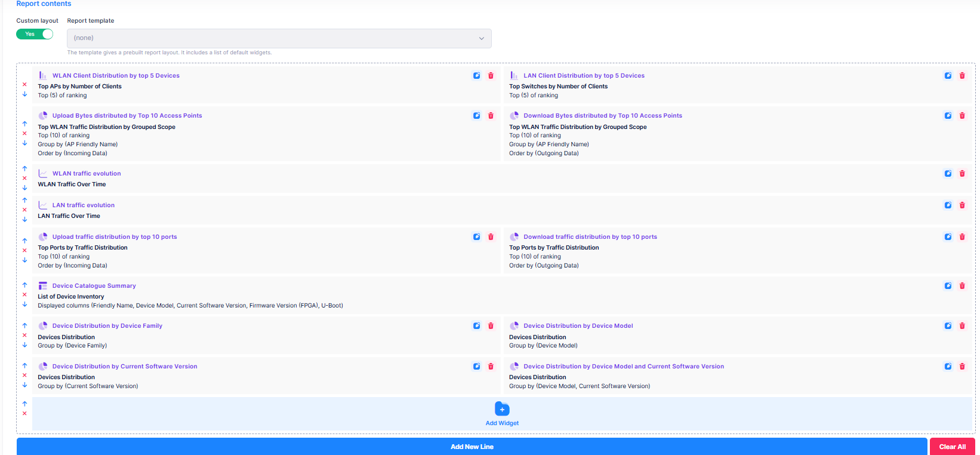
Task: Turn off the Custom layout toggle
Action: (35, 34)
